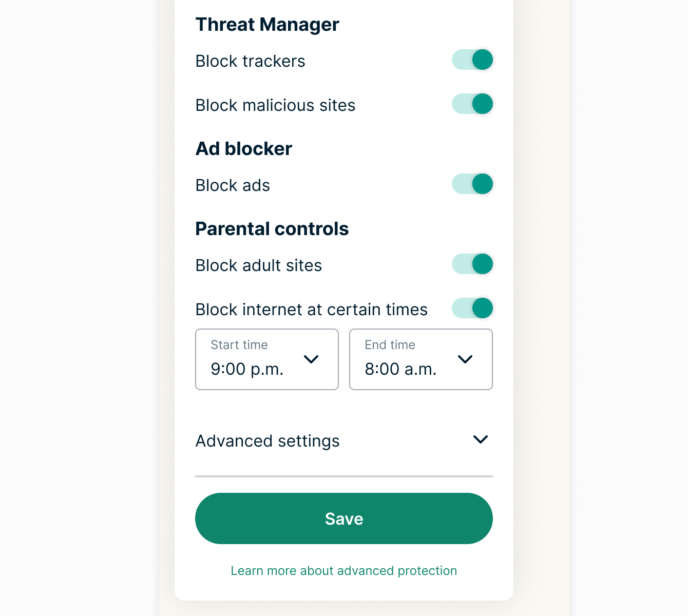Open the Start time value 9:00 p.m.

click(x=247, y=369)
